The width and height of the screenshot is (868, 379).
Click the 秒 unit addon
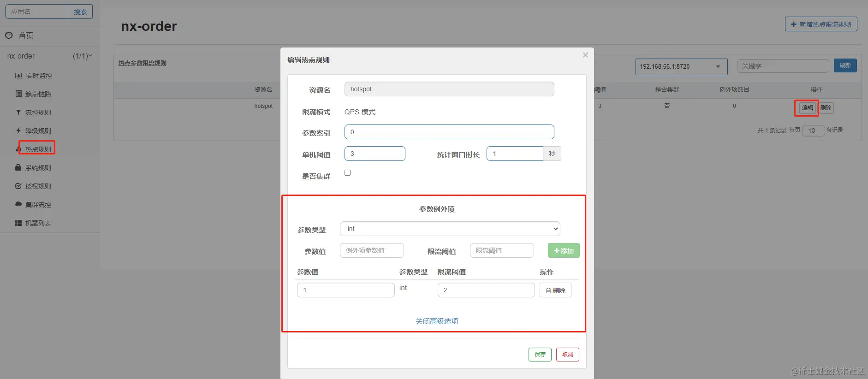(x=552, y=154)
